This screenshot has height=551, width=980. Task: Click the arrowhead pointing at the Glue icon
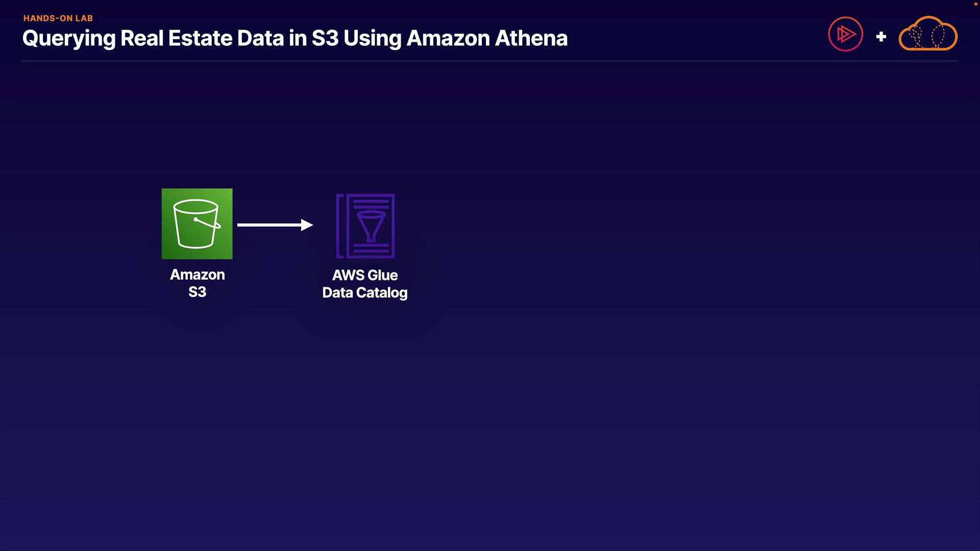tap(307, 225)
